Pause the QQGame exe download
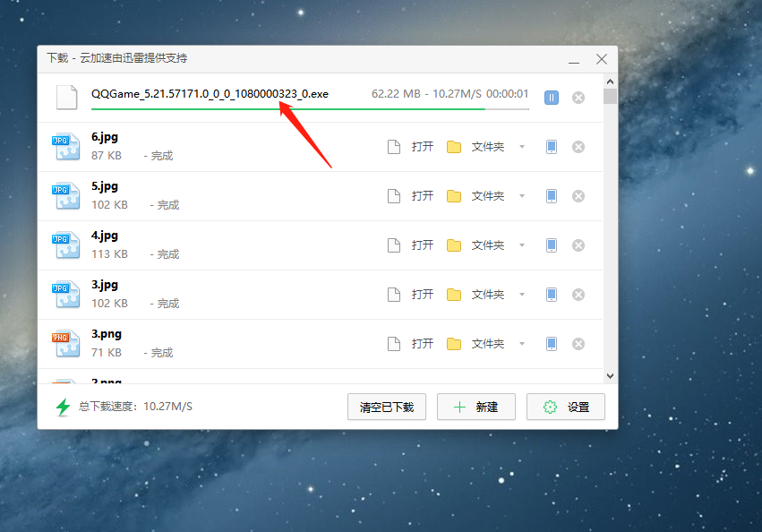Image resolution: width=762 pixels, height=532 pixels. (551, 98)
